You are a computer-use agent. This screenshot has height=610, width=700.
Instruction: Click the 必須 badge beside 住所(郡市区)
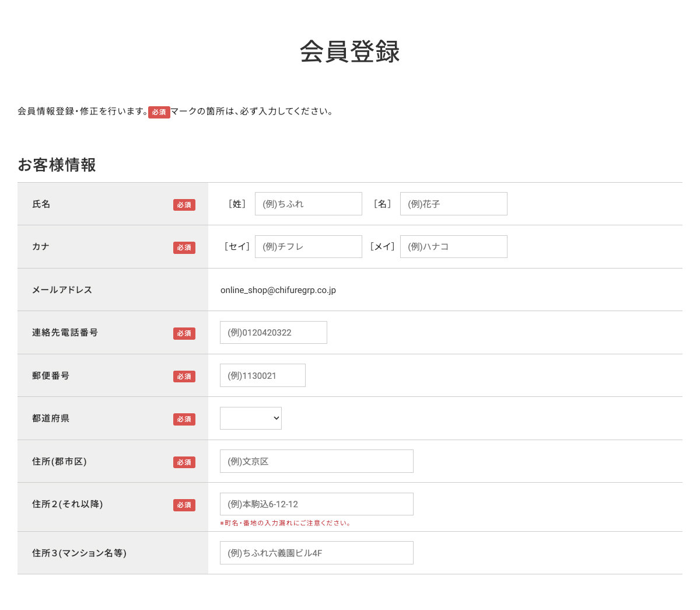click(184, 462)
